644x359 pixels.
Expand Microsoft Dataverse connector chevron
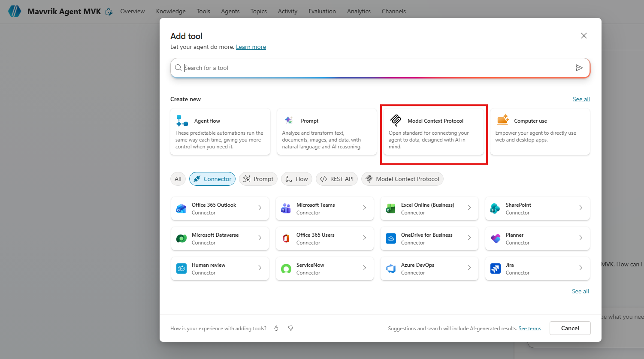pos(260,238)
